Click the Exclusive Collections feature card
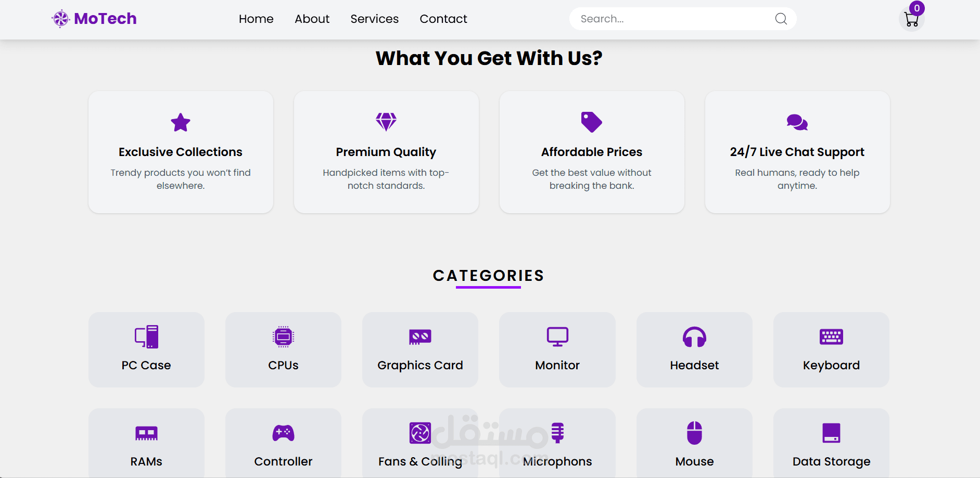 coord(181,152)
